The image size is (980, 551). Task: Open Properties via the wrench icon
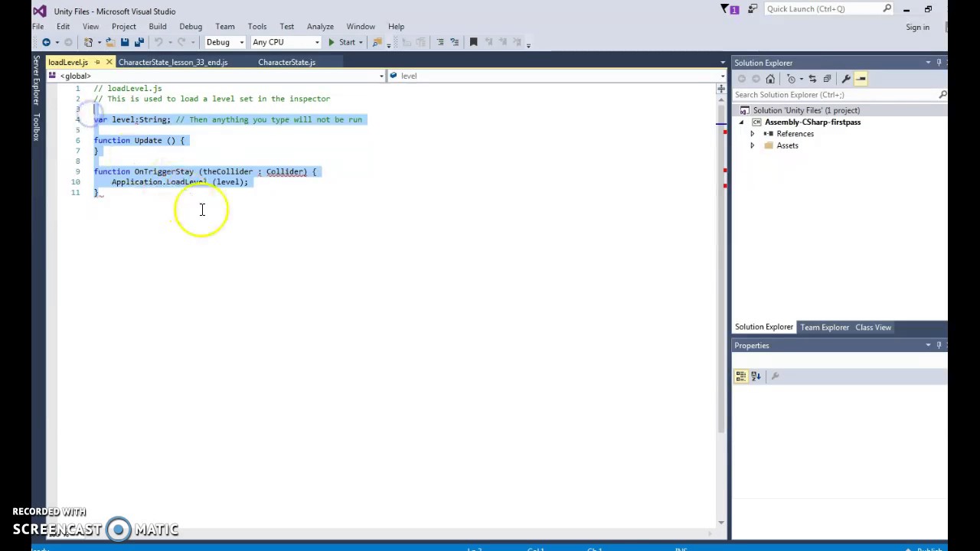point(846,79)
